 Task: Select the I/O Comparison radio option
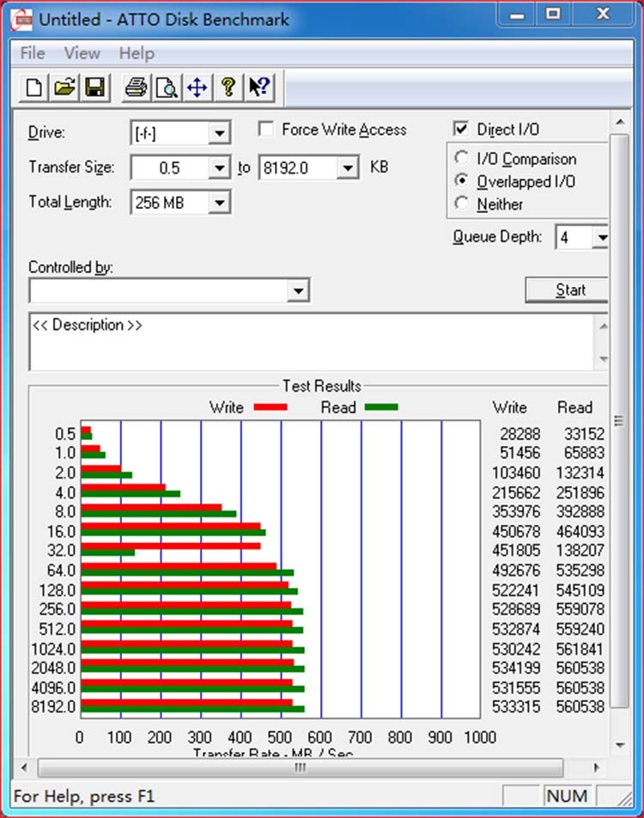coord(462,159)
